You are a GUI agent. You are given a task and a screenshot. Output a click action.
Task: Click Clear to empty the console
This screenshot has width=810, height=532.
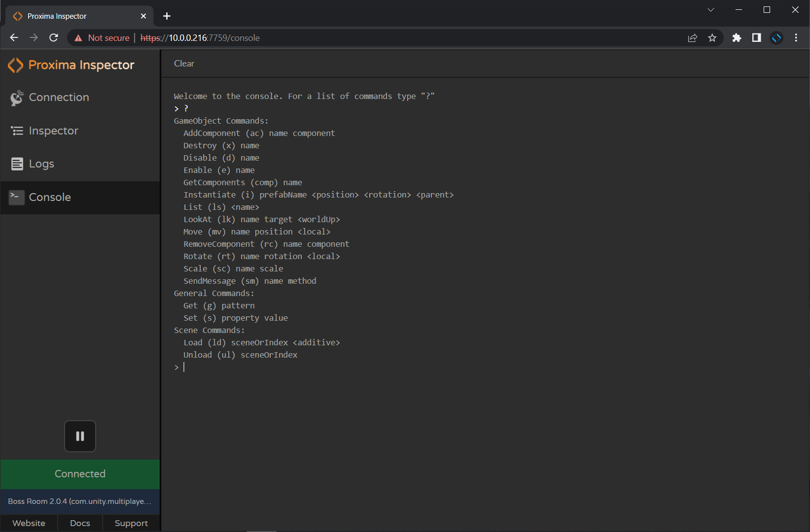184,64
